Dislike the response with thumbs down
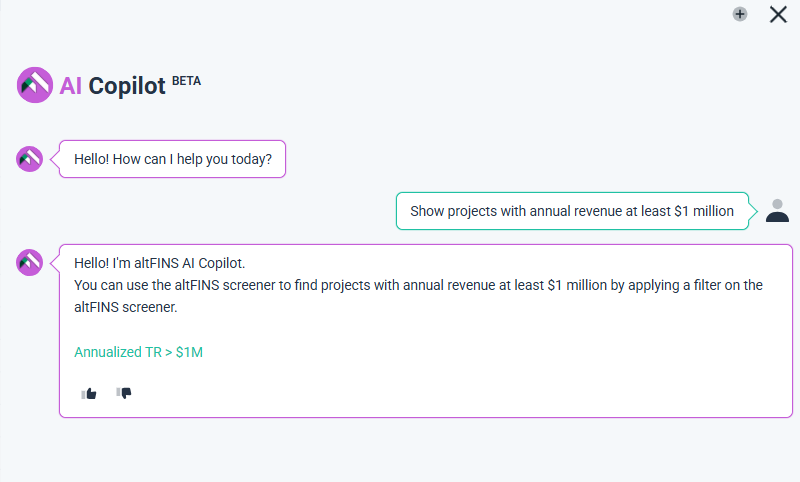Image resolution: width=800 pixels, height=482 pixels. coord(124,393)
